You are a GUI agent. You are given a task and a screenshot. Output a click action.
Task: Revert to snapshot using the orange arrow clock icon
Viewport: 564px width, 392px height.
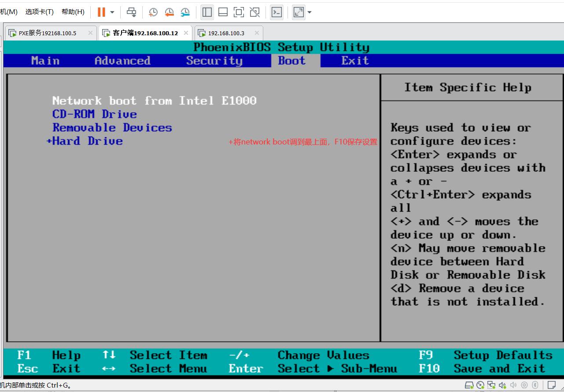tap(169, 12)
